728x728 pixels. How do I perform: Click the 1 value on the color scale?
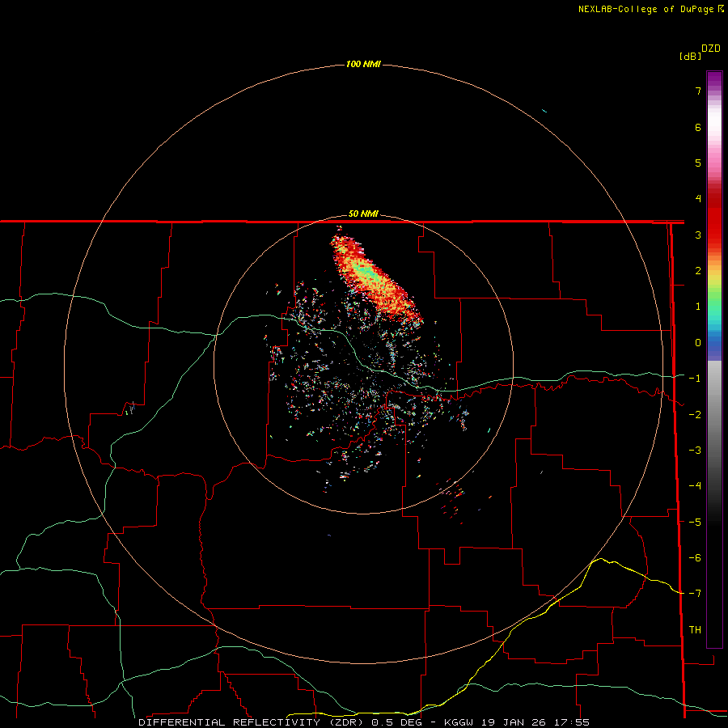click(698, 307)
